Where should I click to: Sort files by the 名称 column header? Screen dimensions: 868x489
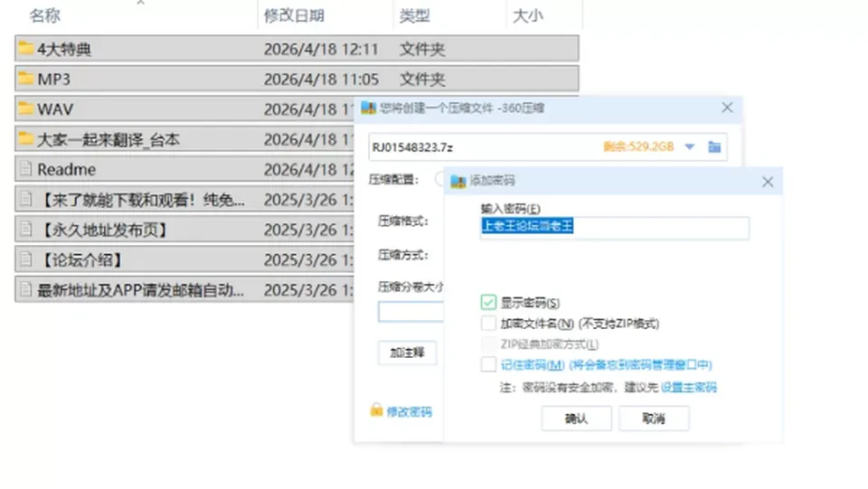(45, 15)
